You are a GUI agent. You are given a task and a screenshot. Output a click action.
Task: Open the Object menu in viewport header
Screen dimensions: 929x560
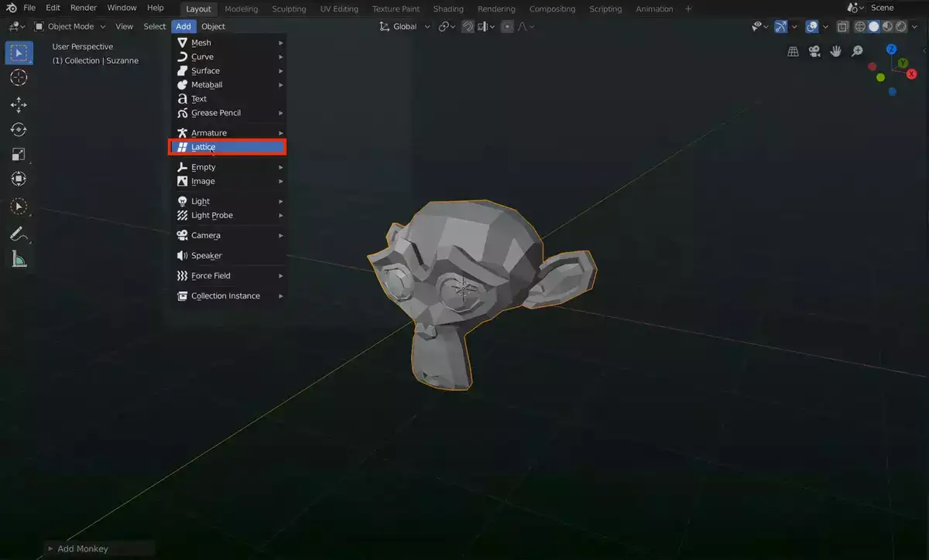pyautogui.click(x=213, y=26)
